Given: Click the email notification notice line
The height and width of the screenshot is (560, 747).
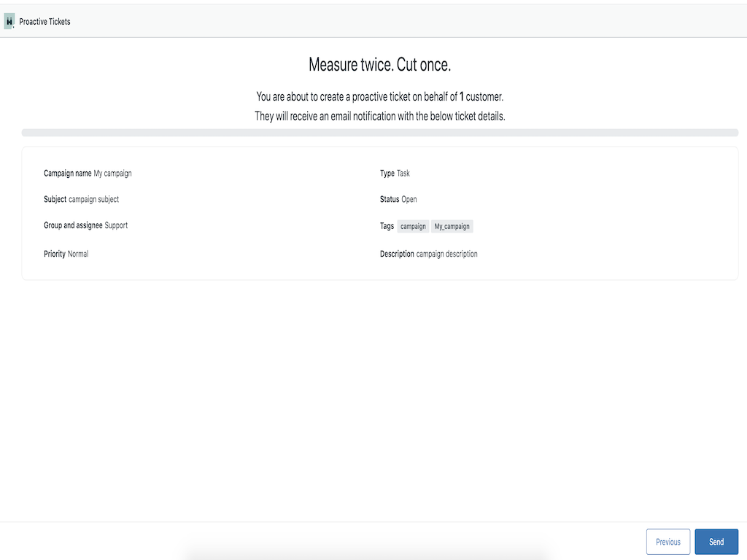Looking at the screenshot, I should 379,116.
